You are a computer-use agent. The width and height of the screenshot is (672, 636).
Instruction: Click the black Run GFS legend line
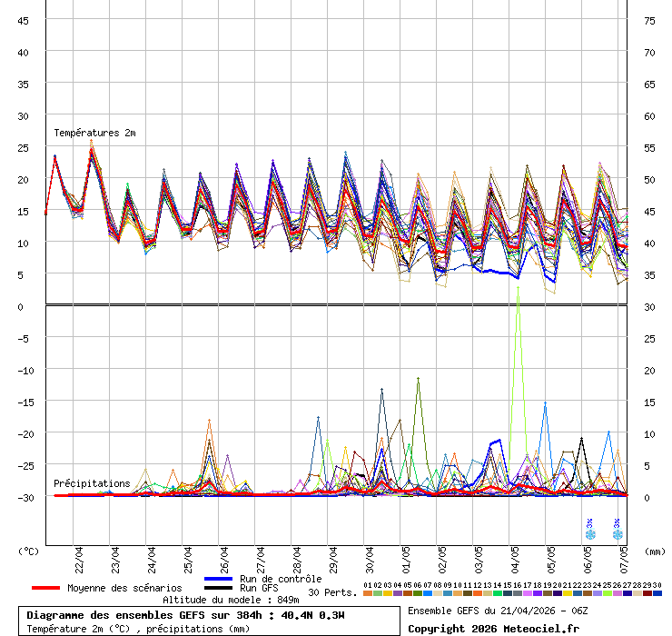(219, 588)
